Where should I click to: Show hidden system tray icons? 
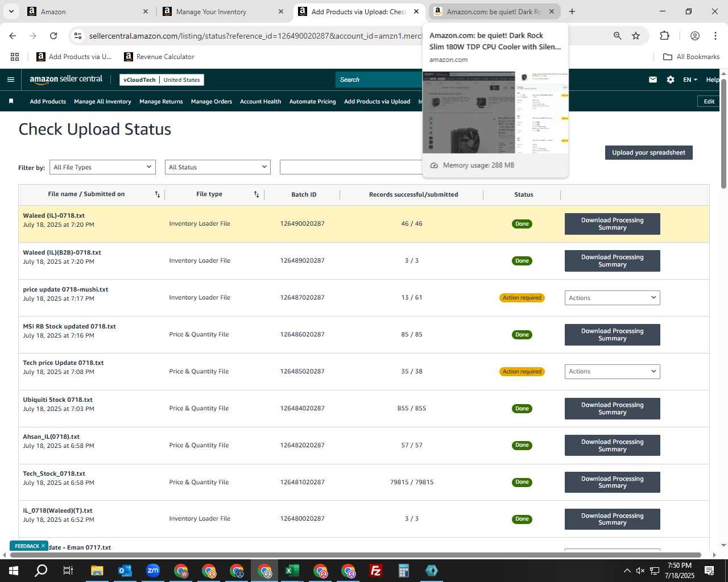(627, 571)
